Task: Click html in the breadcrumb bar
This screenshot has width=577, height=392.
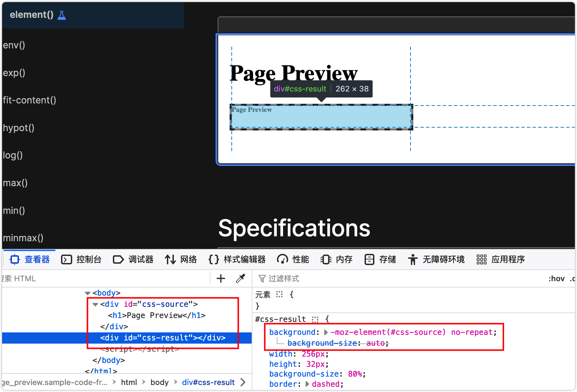Action: tap(129, 383)
